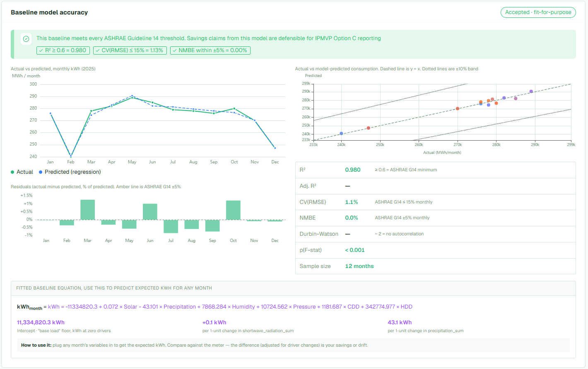
Task: Click the Feb low point on line chart
Action: tap(71, 156)
